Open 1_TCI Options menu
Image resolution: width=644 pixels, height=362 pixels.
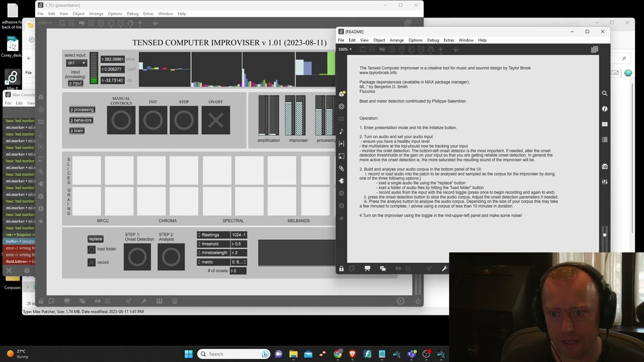115,14
